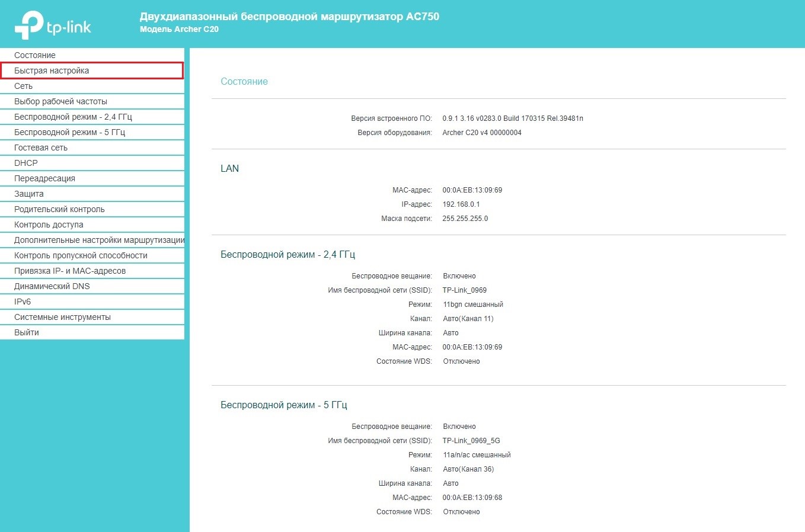Screen dimensions: 805x532
Task: Go to Переадресация settings
Action: [44, 178]
